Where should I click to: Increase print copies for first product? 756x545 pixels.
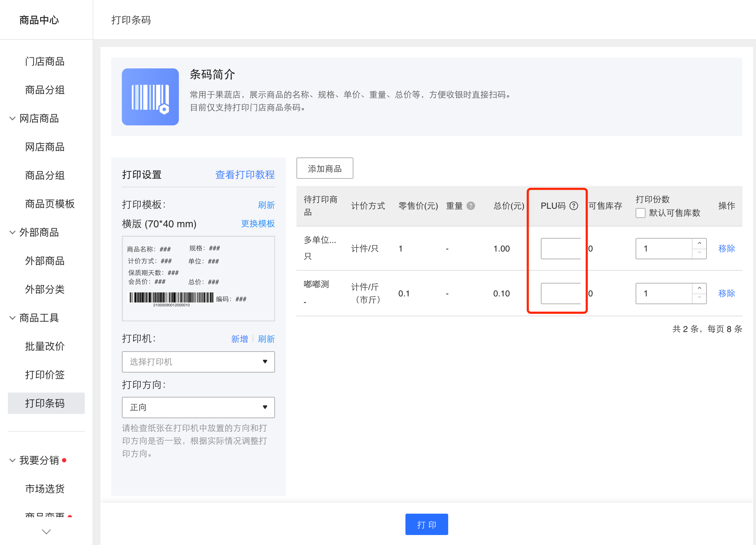[699, 243]
